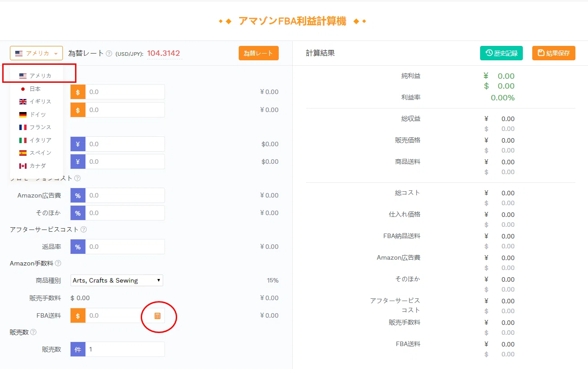Open the FBA shipping fee calculator icon
This screenshot has height=369, width=588.
[157, 316]
